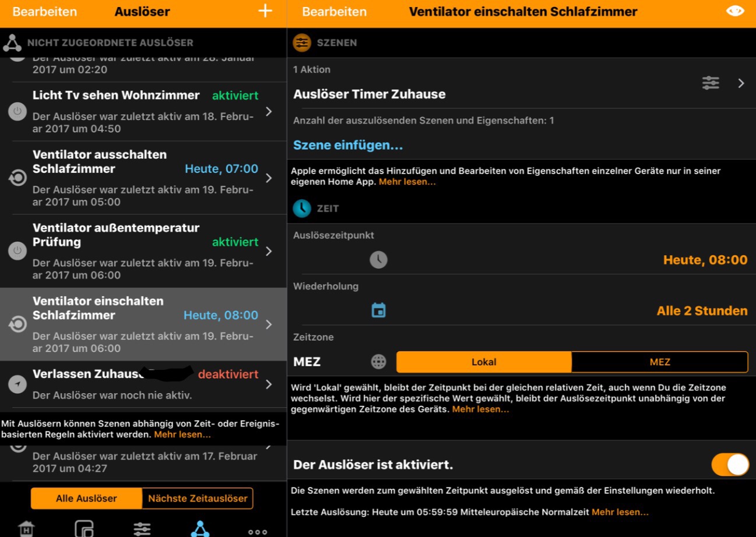The height and width of the screenshot is (537, 756).
Task: Tap Szene einfügen…
Action: (x=348, y=145)
